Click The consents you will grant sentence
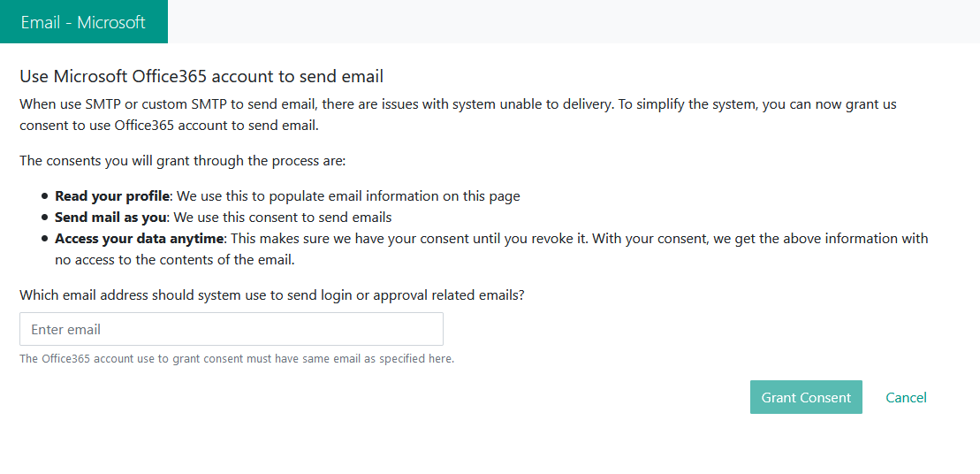The image size is (980, 474). [x=183, y=161]
